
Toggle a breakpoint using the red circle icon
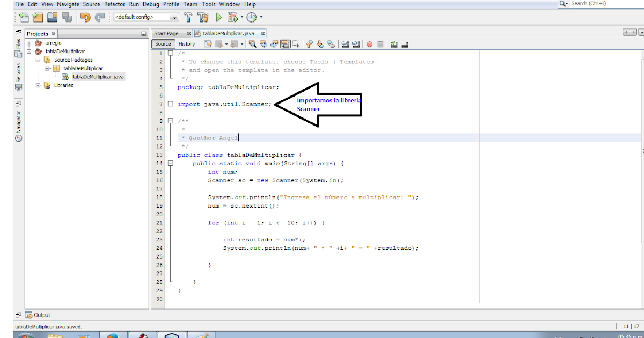coord(369,44)
